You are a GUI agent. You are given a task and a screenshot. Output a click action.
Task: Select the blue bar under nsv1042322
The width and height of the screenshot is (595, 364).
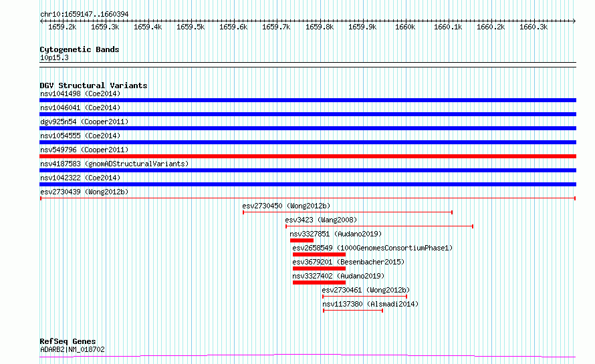click(x=308, y=184)
